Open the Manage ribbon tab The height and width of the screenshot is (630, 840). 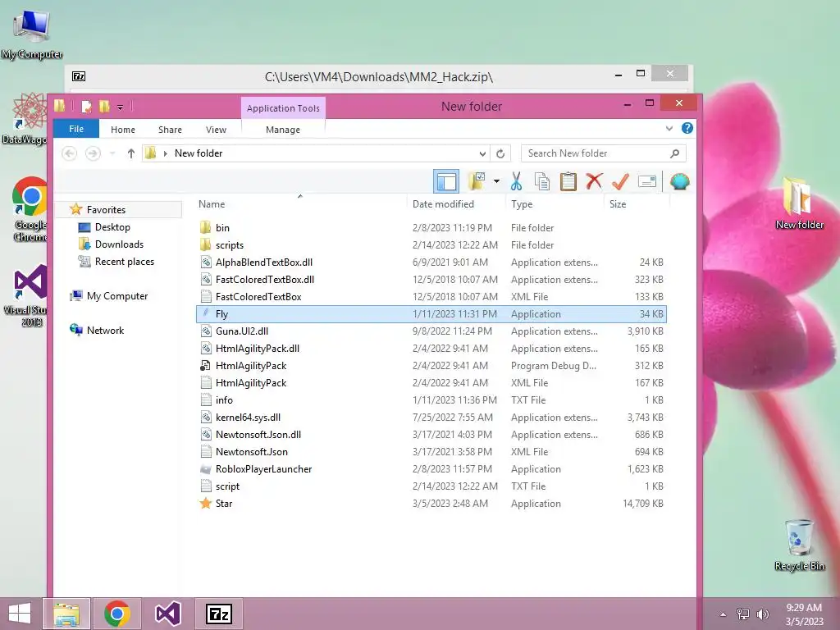tap(283, 130)
